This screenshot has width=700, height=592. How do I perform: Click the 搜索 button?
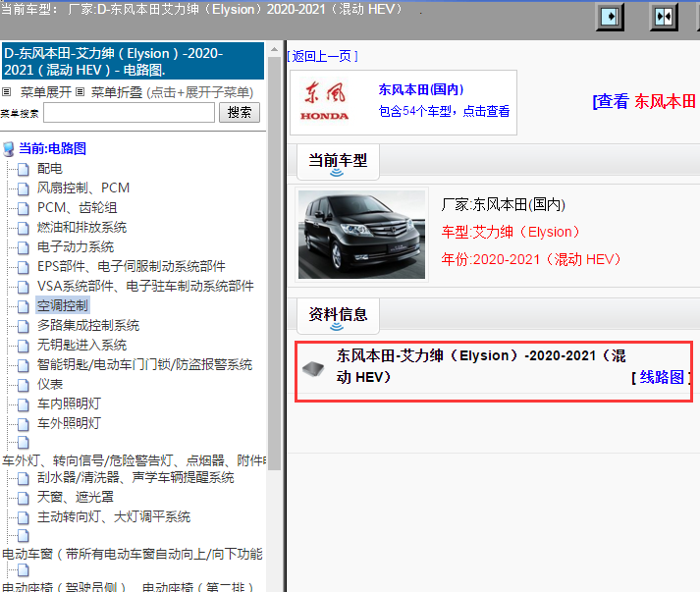(x=240, y=113)
